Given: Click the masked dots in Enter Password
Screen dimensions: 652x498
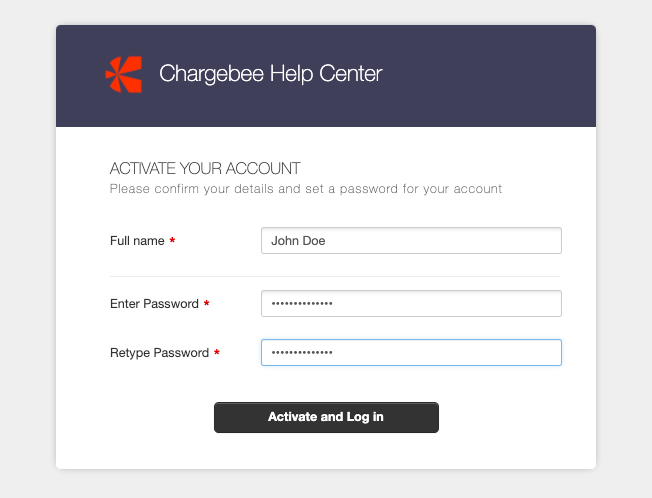Looking at the screenshot, I should (x=302, y=303).
